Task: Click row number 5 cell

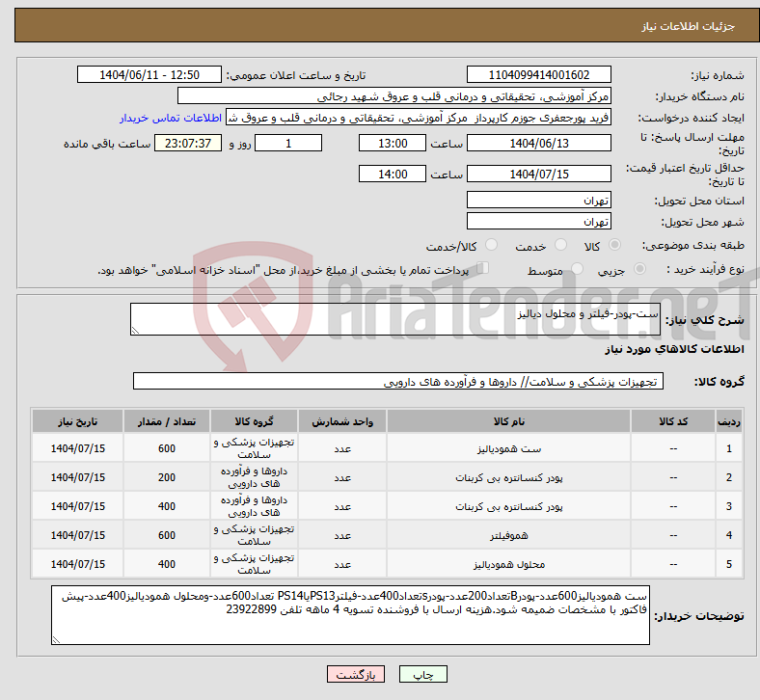Action: click(x=728, y=564)
